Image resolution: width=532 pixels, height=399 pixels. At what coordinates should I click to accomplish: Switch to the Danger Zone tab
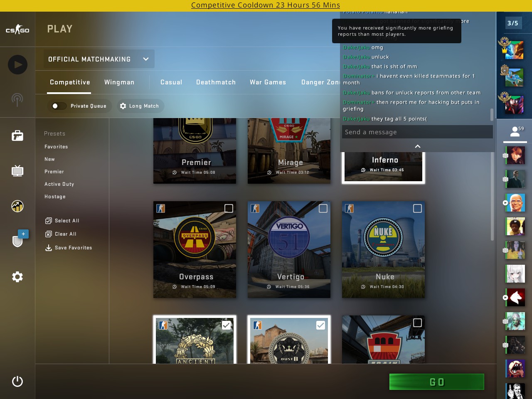pyautogui.click(x=320, y=82)
